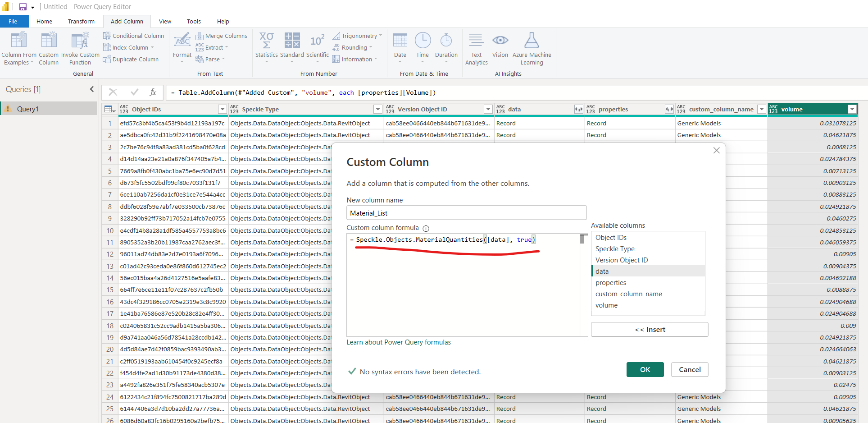Open Text Analytics AI insight
The height and width of the screenshot is (423, 868).
pos(476,49)
